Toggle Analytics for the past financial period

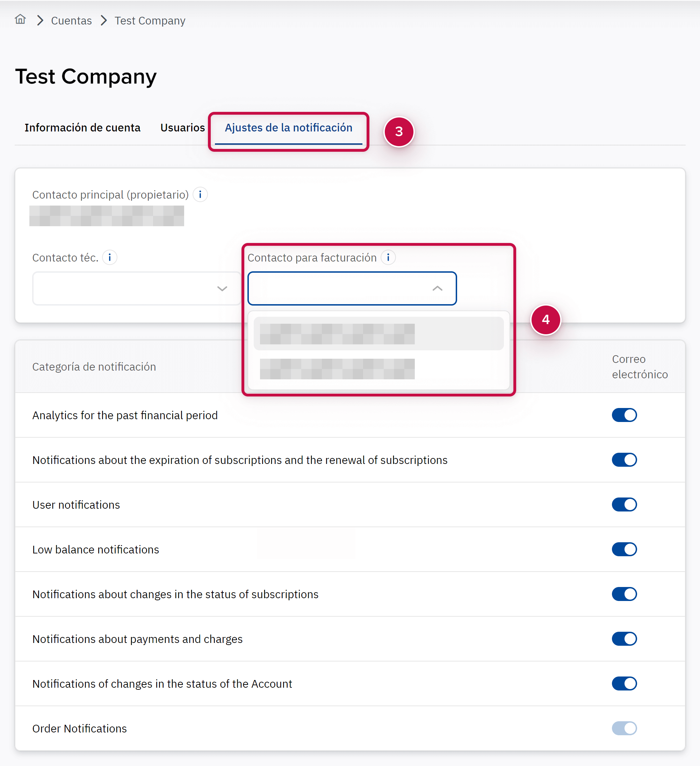(624, 415)
